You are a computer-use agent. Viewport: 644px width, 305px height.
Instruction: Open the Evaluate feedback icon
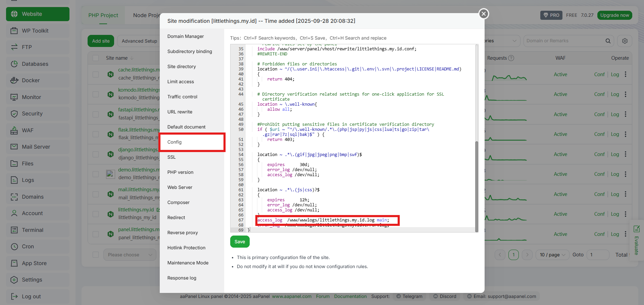coord(636,229)
